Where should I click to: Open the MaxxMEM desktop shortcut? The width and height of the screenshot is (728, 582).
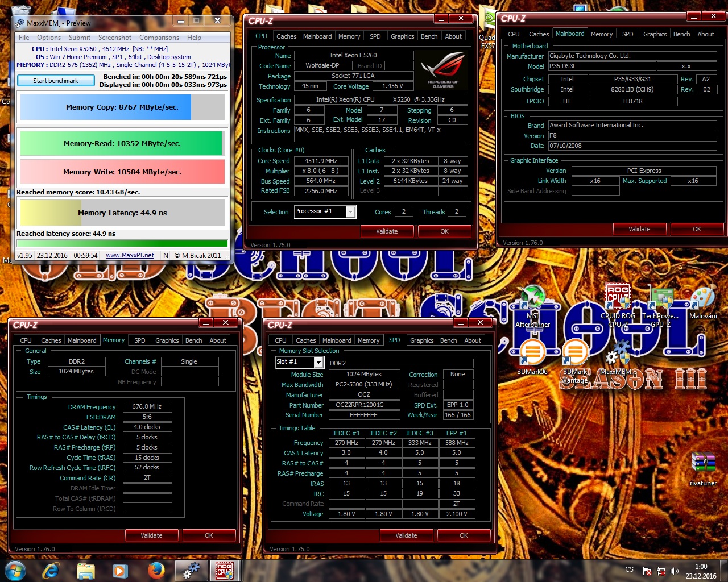coord(618,357)
